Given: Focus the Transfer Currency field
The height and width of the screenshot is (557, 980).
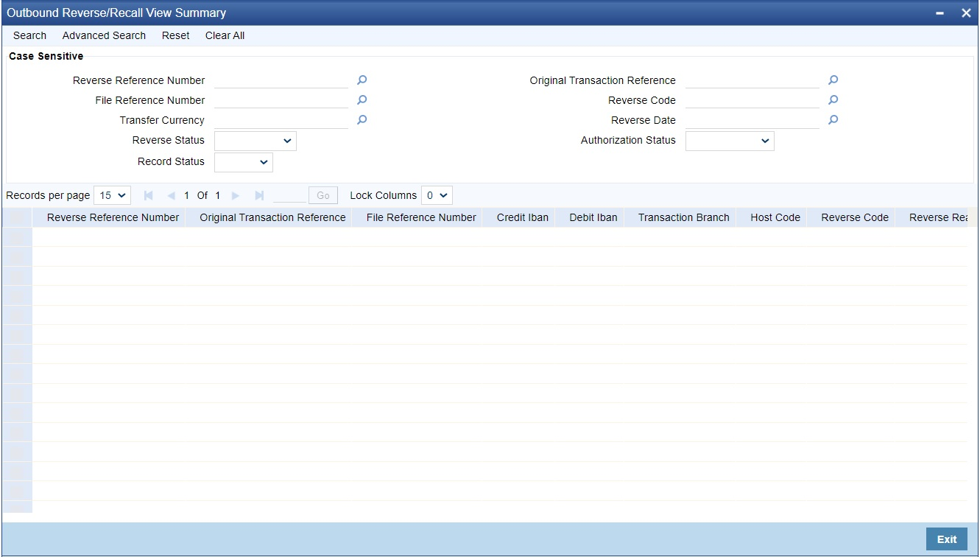Looking at the screenshot, I should (x=281, y=120).
